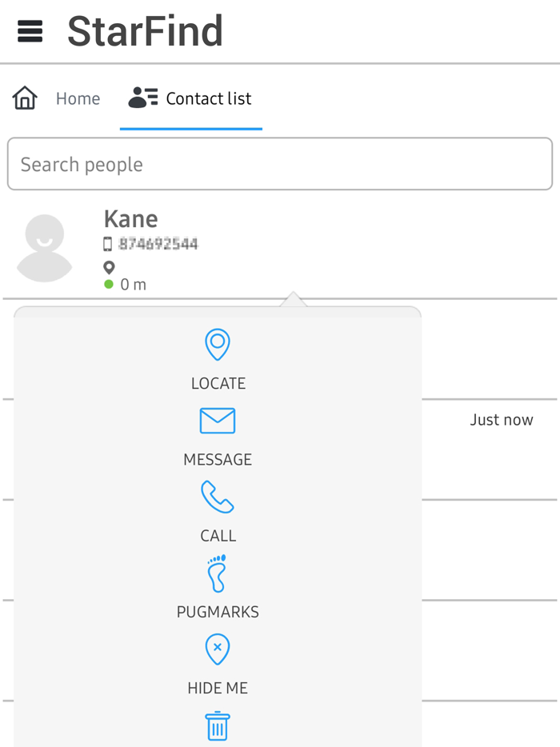Click the contact name Kane
The image size is (560, 747).
[x=131, y=218]
